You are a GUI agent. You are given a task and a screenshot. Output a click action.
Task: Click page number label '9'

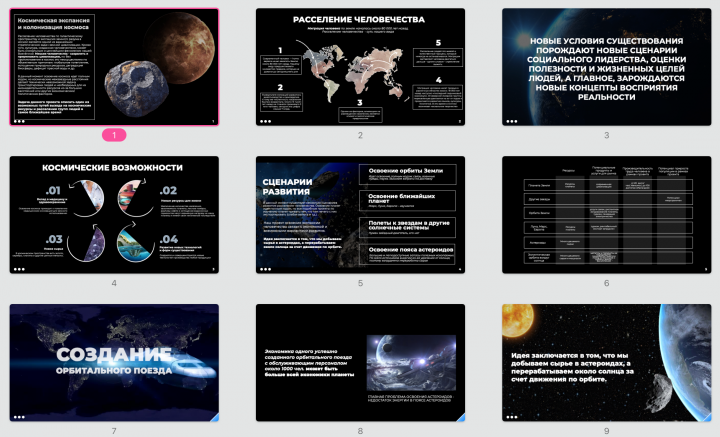pyautogui.click(x=607, y=431)
